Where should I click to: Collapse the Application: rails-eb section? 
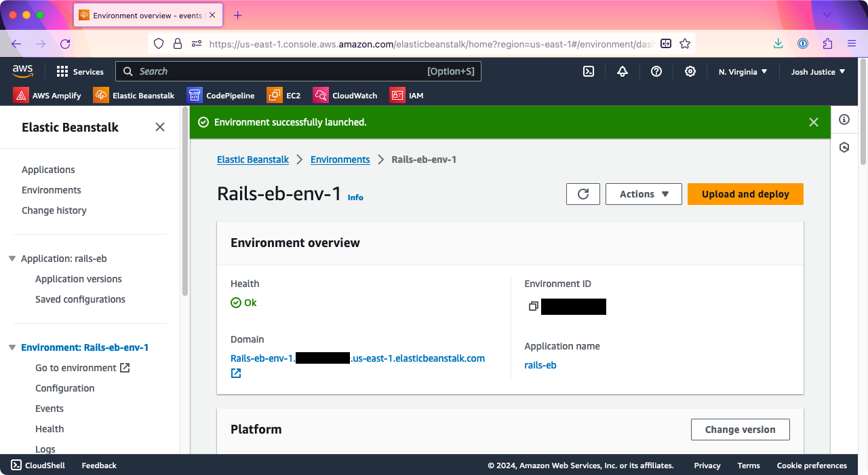pos(12,259)
